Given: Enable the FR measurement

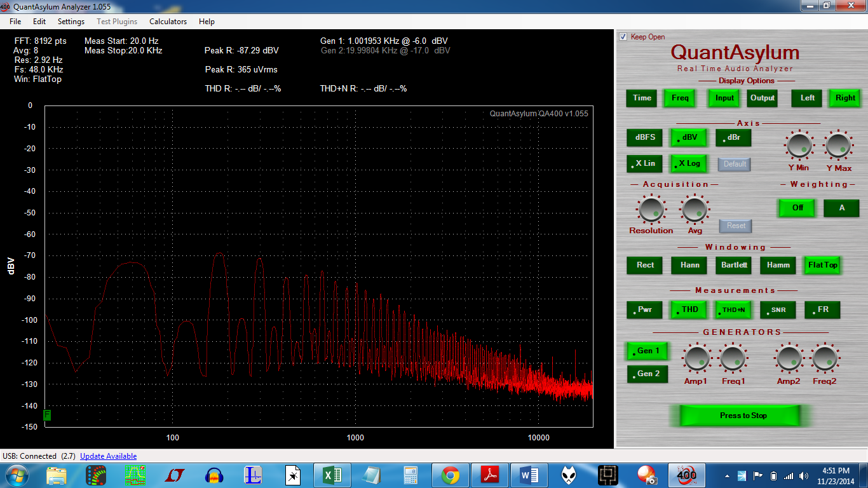Looking at the screenshot, I should click(822, 310).
